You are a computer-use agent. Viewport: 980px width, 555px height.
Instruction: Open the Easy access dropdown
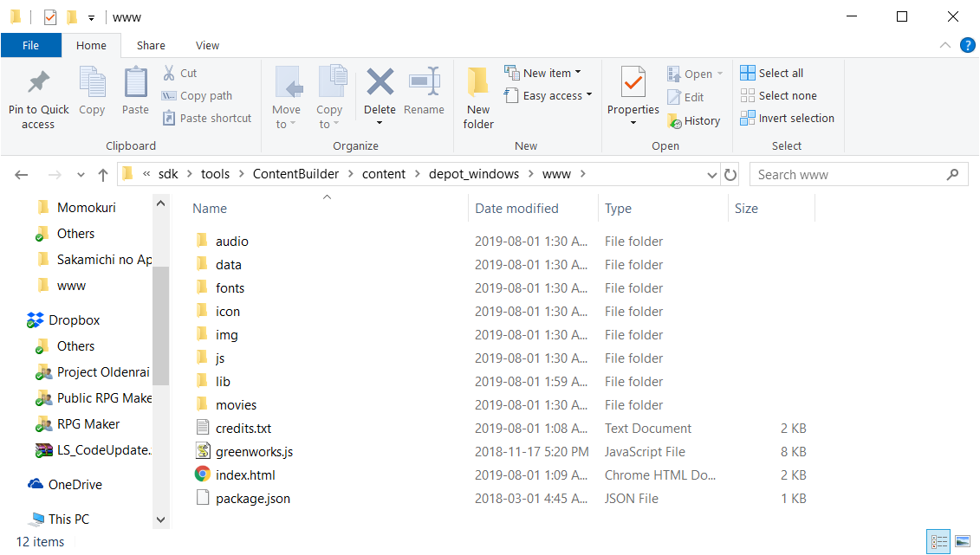(548, 95)
